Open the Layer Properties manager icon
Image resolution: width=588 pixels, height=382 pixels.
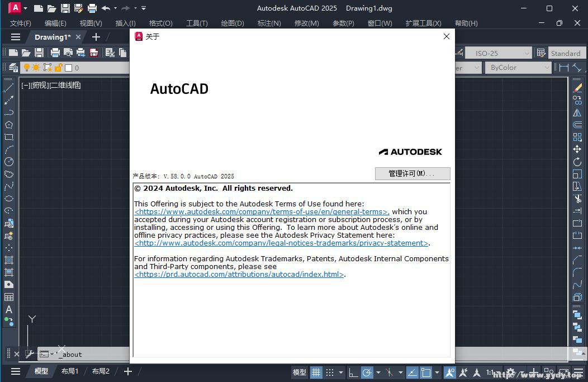pos(13,68)
